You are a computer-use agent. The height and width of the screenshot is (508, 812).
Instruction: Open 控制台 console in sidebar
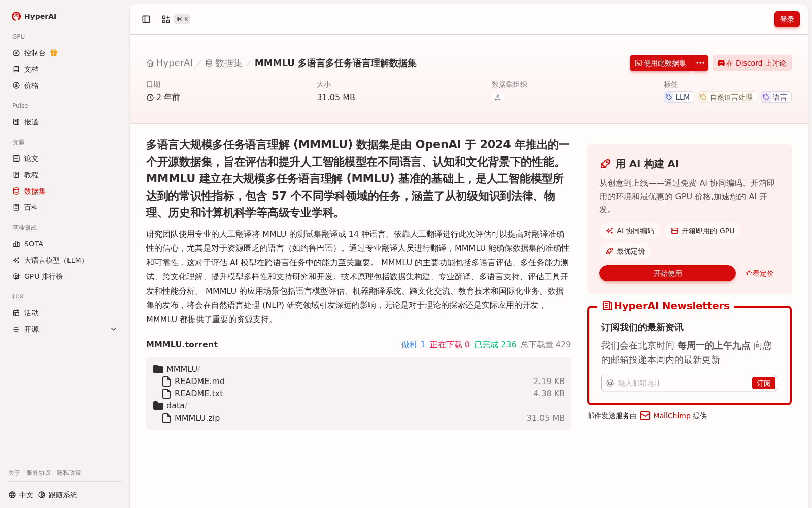35,53
